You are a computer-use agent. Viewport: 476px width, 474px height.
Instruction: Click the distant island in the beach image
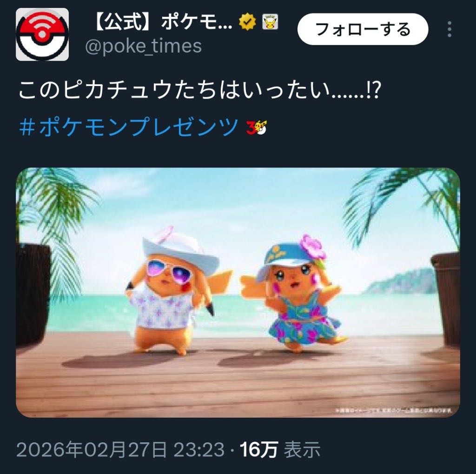pyautogui.click(x=401, y=282)
